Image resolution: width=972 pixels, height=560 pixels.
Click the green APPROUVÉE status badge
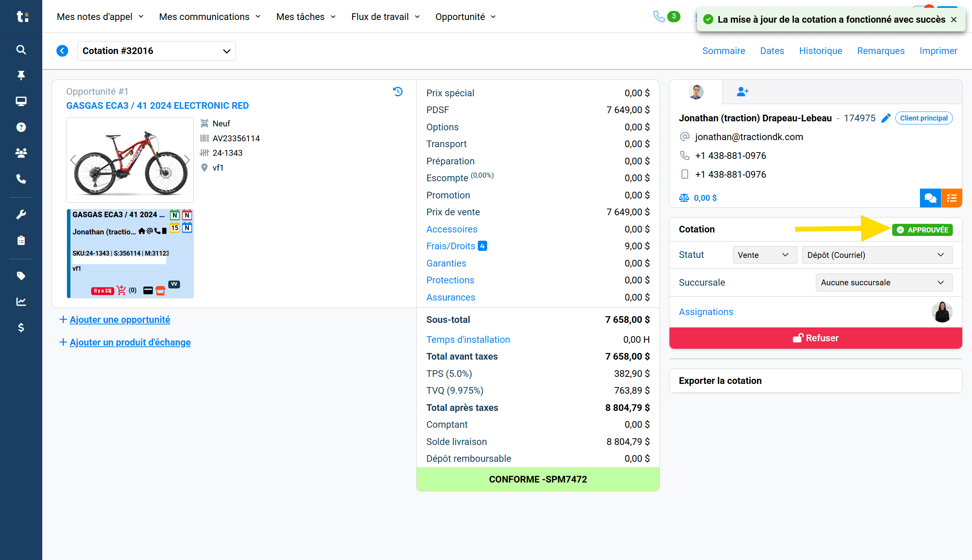[x=922, y=230]
